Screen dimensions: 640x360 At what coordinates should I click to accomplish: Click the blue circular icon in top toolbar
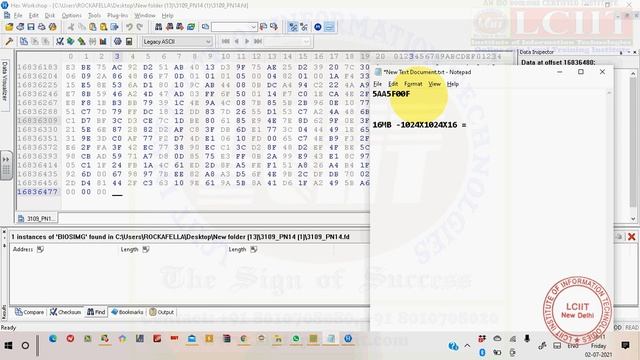coord(318,27)
